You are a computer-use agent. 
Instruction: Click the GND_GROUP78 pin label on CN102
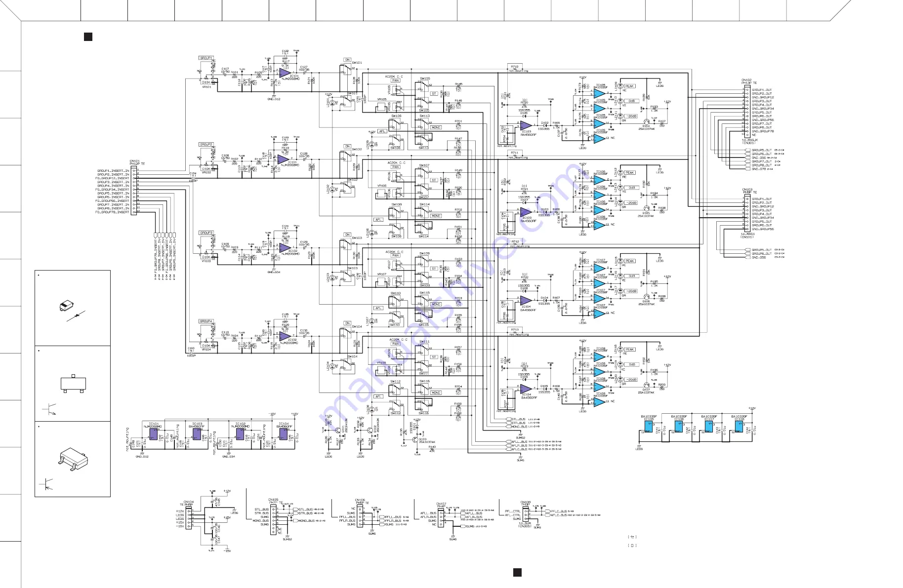tap(763, 131)
